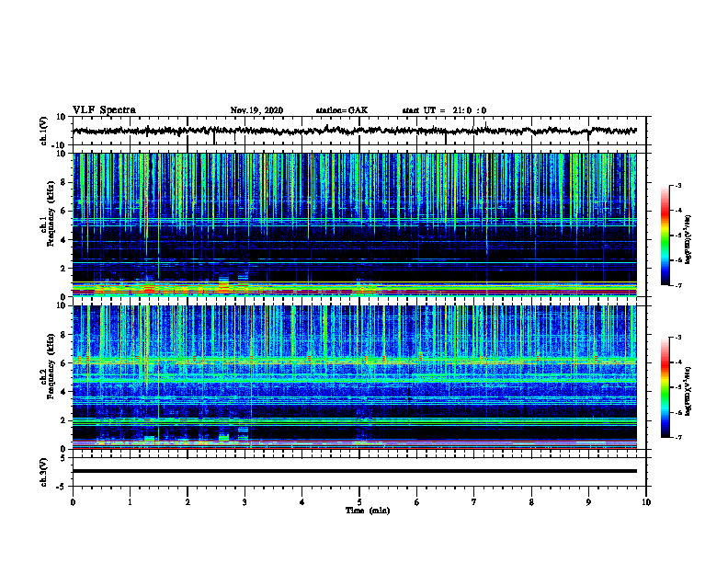The image size is (728, 563).
Task: Click the "-7" label on ch.1 colorbar
Action: (x=677, y=285)
